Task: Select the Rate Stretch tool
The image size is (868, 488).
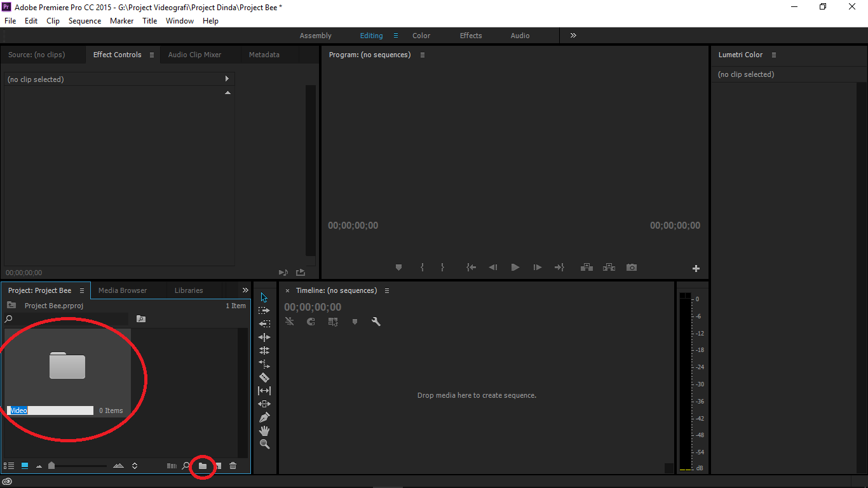Action: coord(264,364)
